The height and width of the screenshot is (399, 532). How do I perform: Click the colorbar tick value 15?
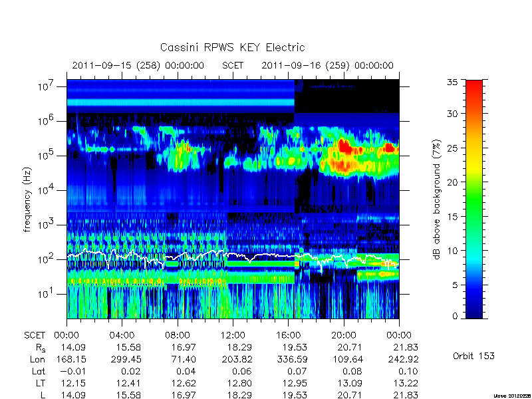click(x=453, y=217)
